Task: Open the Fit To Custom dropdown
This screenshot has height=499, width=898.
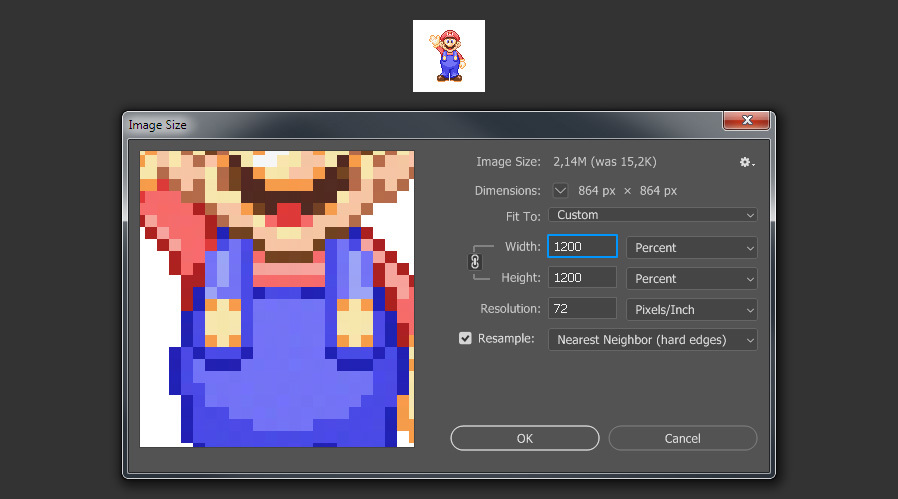Action: pyautogui.click(x=653, y=215)
